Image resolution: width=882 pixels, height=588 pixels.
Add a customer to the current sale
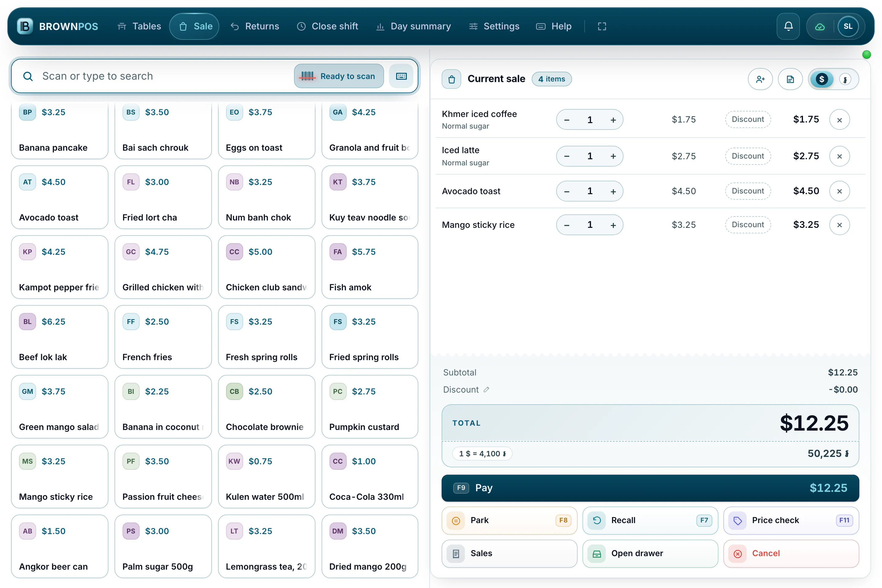pos(760,79)
